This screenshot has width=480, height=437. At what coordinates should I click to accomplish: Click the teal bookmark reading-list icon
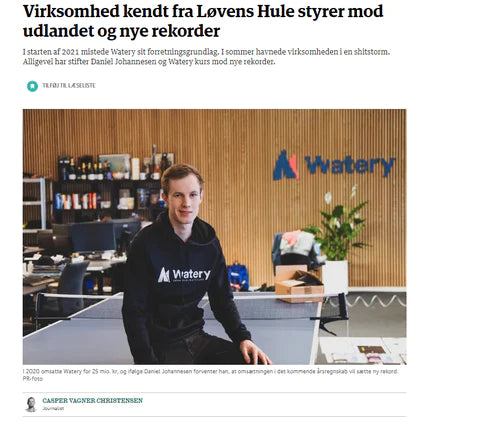coord(32,86)
